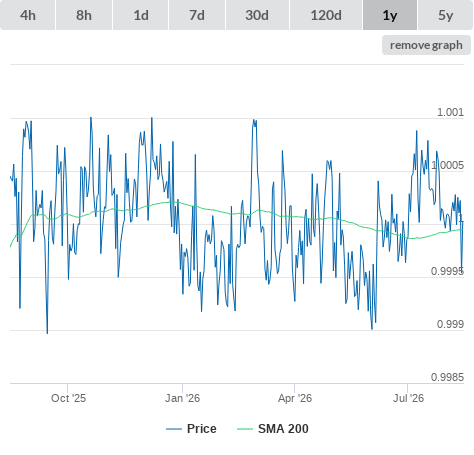The height and width of the screenshot is (455, 474).
Task: Click the Oct '25 axis tick label
Action: (x=68, y=398)
